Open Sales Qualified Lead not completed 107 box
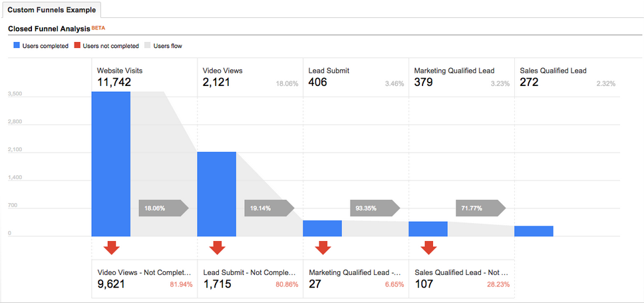Viewport: 644px width, 303px height. click(x=461, y=279)
